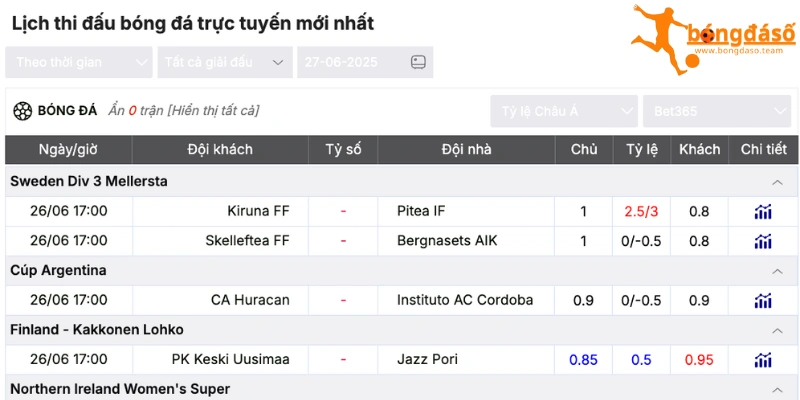
Task: Open the Tất cả giải đấu league dropdown
Action: [224, 62]
